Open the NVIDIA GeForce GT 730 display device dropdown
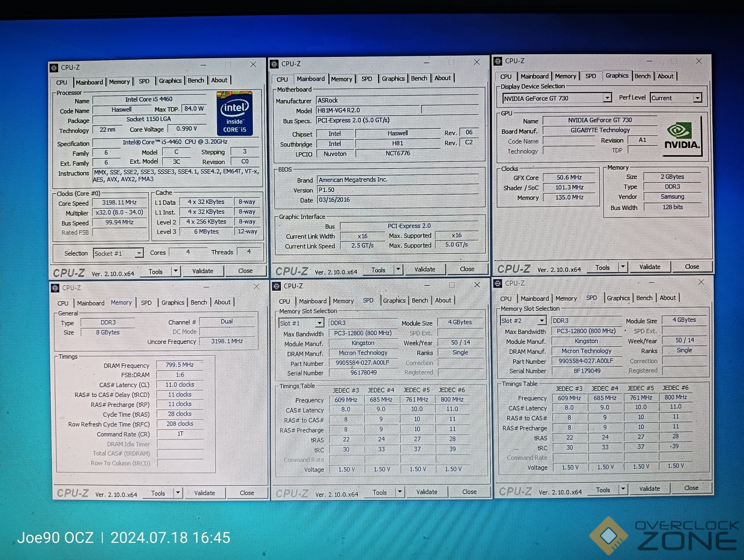744x560 pixels. pyautogui.click(x=607, y=98)
